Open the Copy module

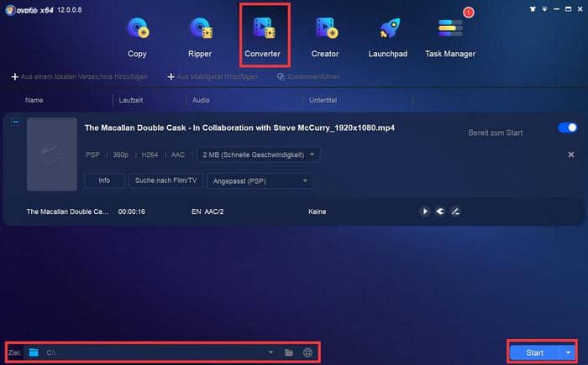pyautogui.click(x=137, y=37)
